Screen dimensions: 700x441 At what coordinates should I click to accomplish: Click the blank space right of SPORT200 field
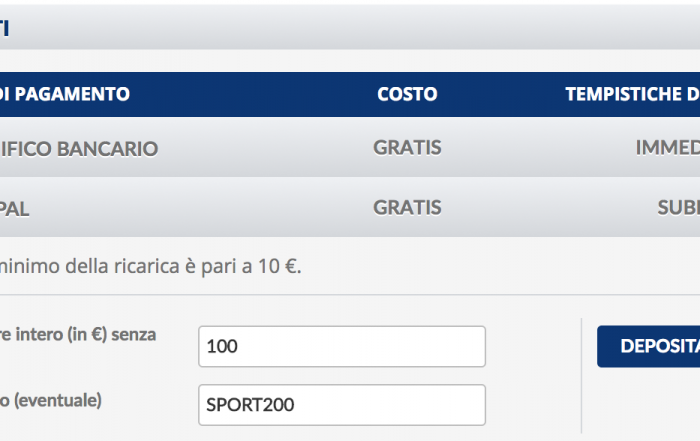[532, 405]
